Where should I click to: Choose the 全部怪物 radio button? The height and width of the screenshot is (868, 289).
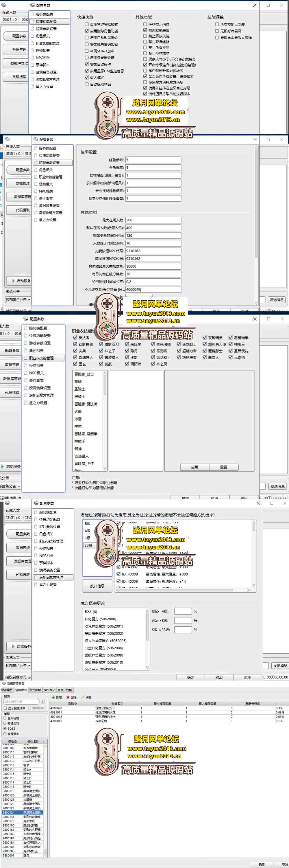click(x=5, y=718)
